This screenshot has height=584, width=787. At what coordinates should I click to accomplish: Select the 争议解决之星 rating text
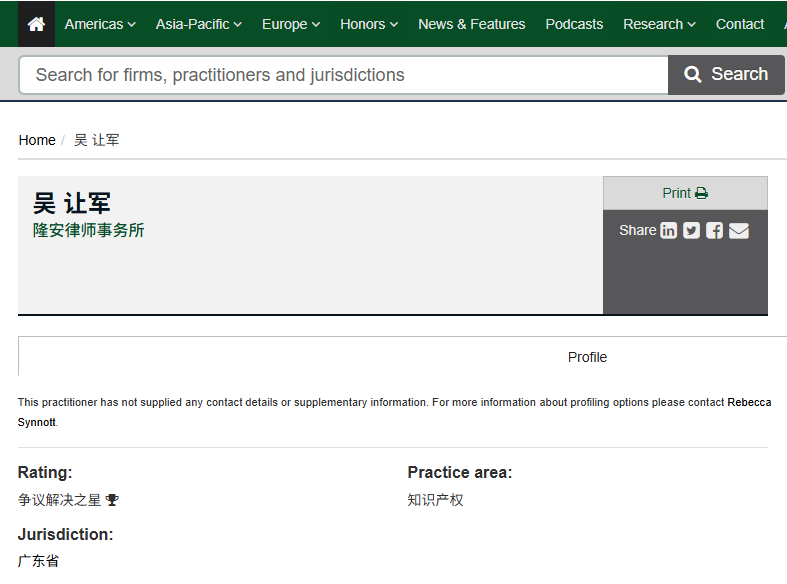point(60,500)
